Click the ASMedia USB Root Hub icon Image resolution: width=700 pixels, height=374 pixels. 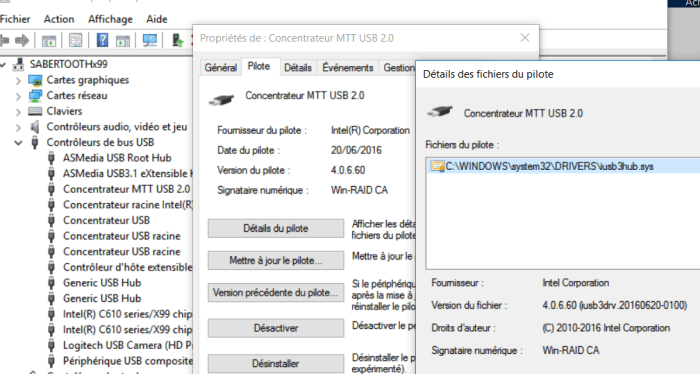(51, 158)
